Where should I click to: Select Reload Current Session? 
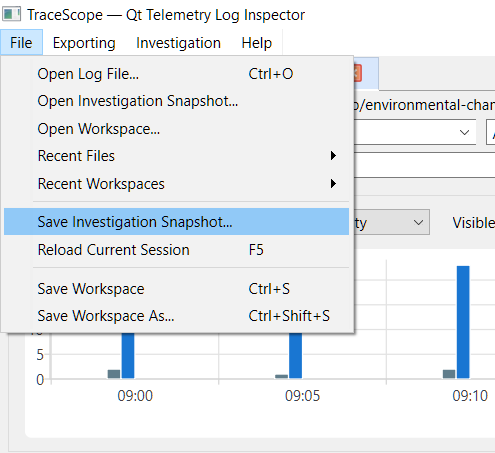176,250
